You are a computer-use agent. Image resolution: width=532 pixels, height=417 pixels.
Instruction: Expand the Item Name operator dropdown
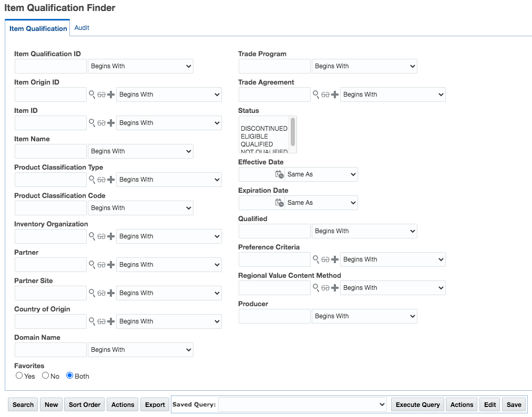pyautogui.click(x=140, y=151)
